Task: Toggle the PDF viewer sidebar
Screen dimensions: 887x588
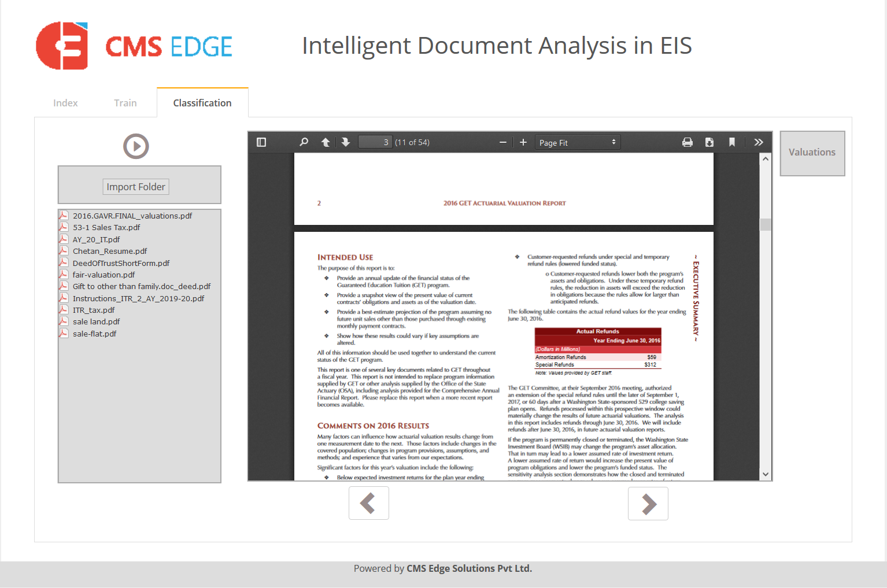Action: pos(261,142)
